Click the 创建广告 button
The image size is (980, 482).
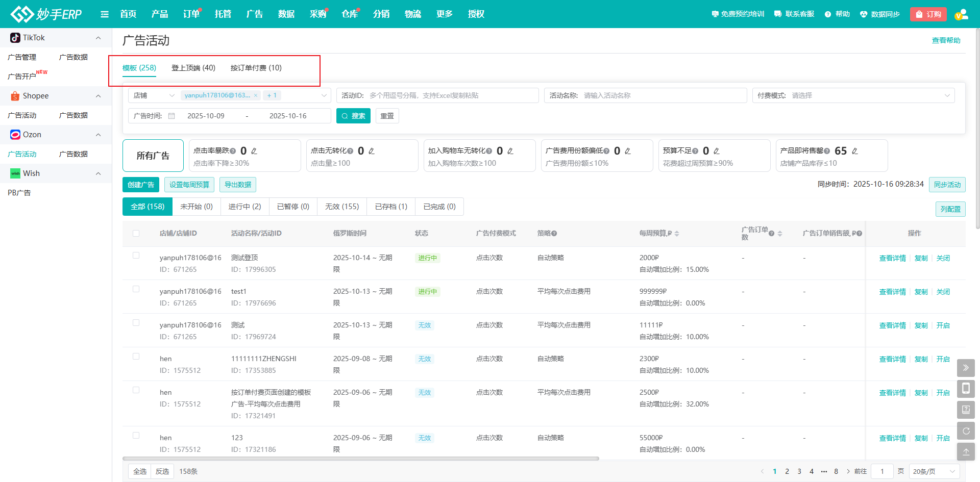pos(141,185)
